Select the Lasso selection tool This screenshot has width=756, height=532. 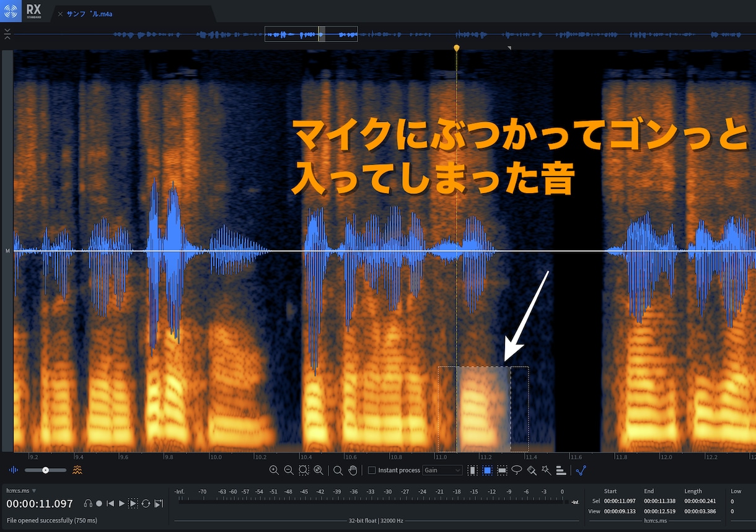[517, 470]
